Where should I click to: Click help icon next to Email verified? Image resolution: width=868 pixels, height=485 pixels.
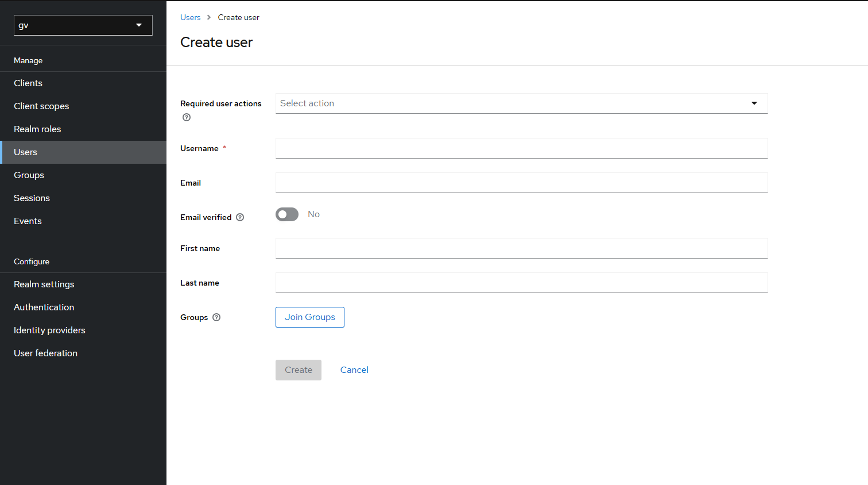(x=240, y=217)
